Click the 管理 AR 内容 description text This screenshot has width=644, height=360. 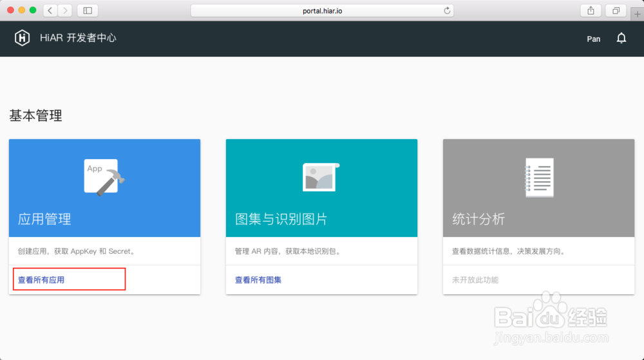point(287,251)
